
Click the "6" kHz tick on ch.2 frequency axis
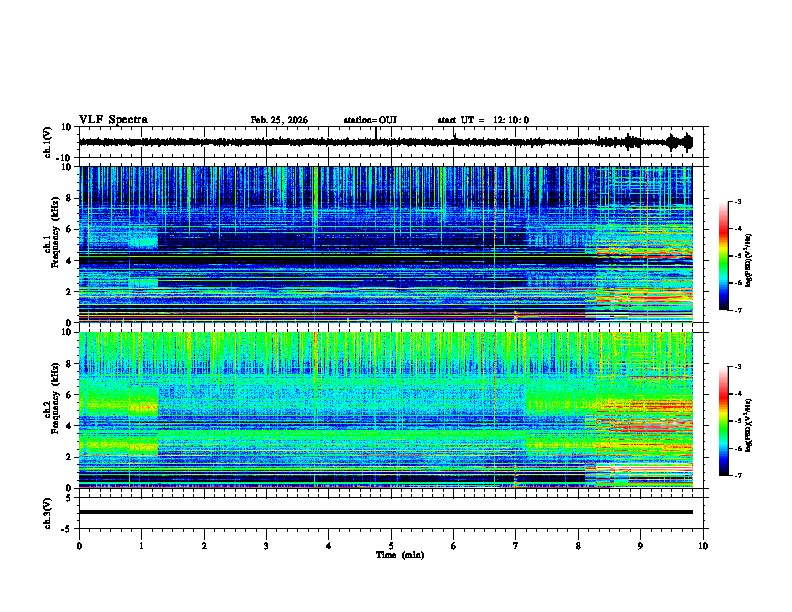(69, 395)
